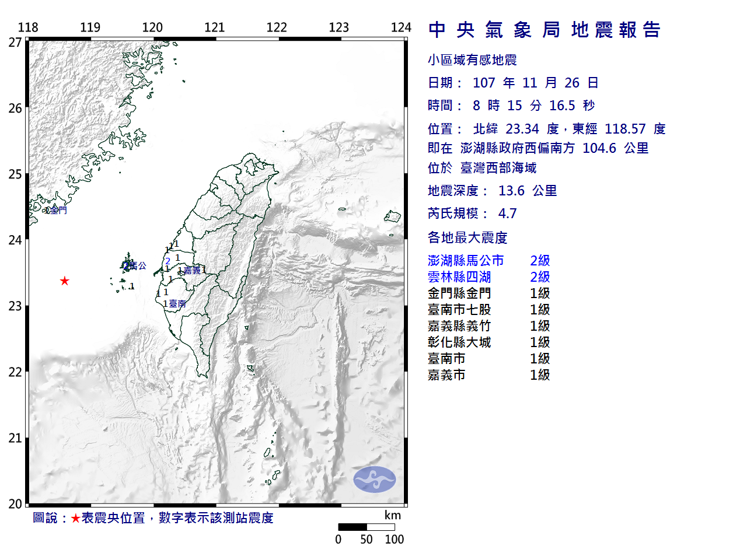The height and width of the screenshot is (560, 747).
Task: Click the longitude axis label 121
Action: pyautogui.click(x=214, y=27)
